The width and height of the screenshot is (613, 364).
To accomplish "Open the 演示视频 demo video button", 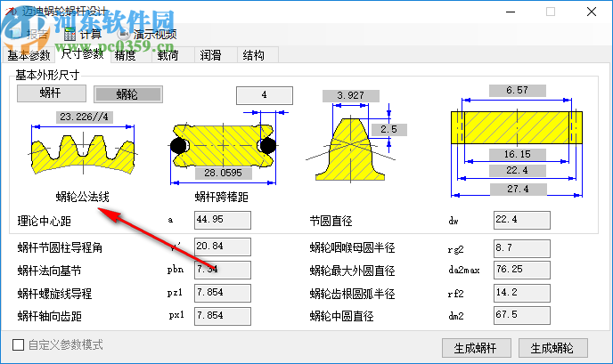I will tap(148, 35).
